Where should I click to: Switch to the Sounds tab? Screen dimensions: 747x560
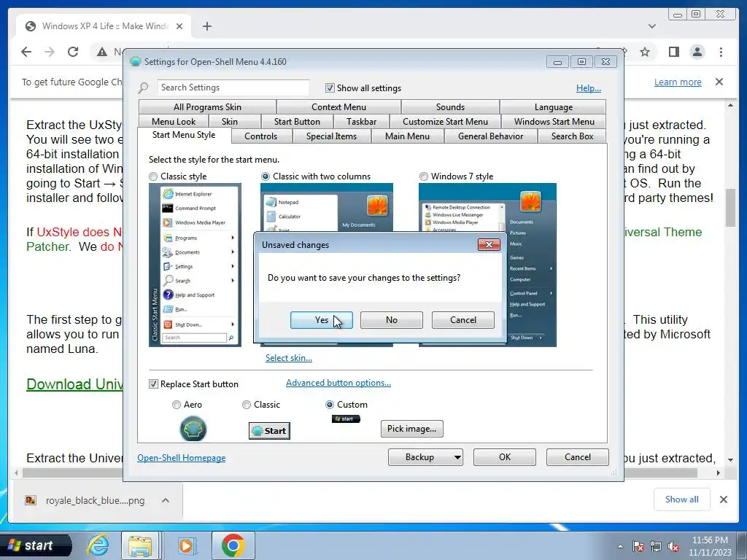[450, 107]
